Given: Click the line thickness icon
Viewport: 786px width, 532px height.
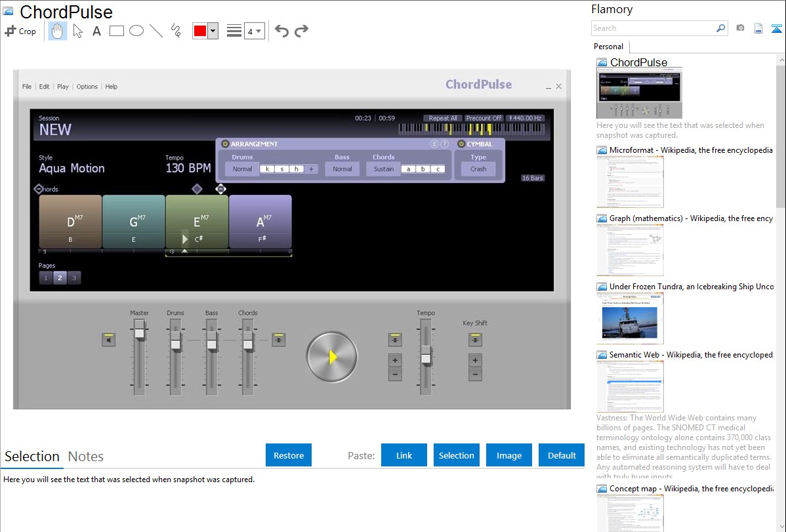Looking at the screenshot, I should 234,31.
